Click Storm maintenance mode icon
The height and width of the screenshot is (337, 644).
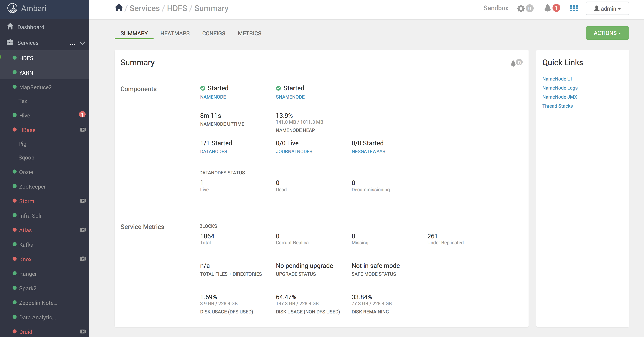(83, 201)
